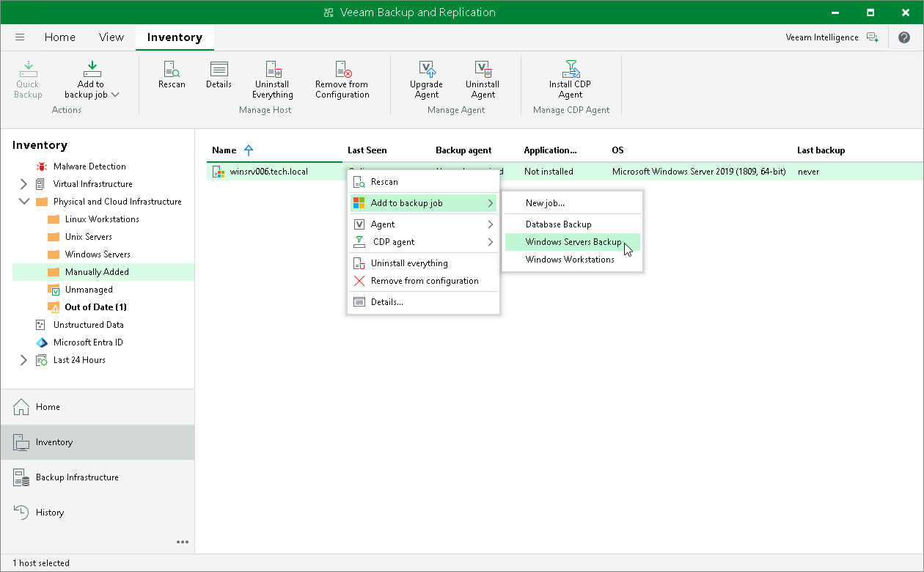Click the Application... column header
924x572 pixels.
point(551,150)
